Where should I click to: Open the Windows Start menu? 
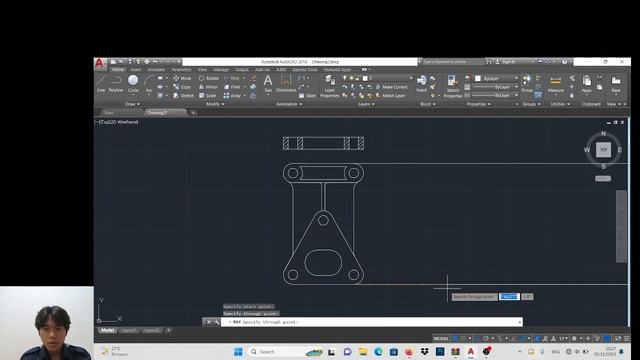(x=238, y=351)
